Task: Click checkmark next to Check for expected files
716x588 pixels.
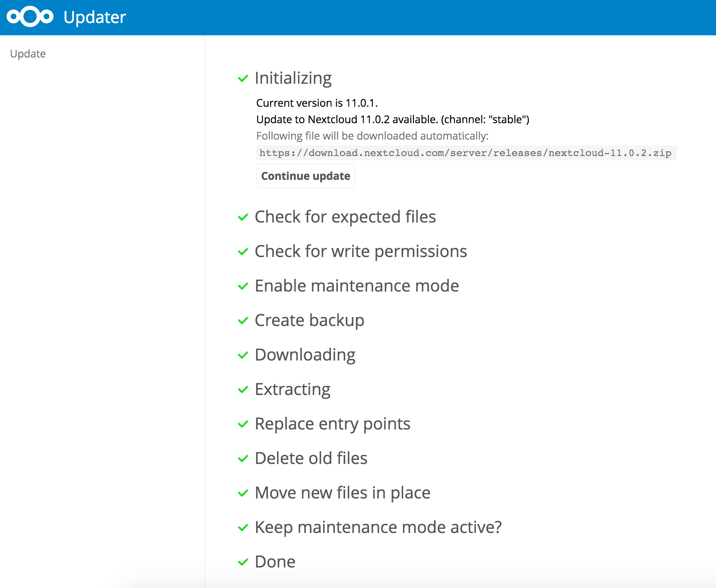Action: (243, 217)
